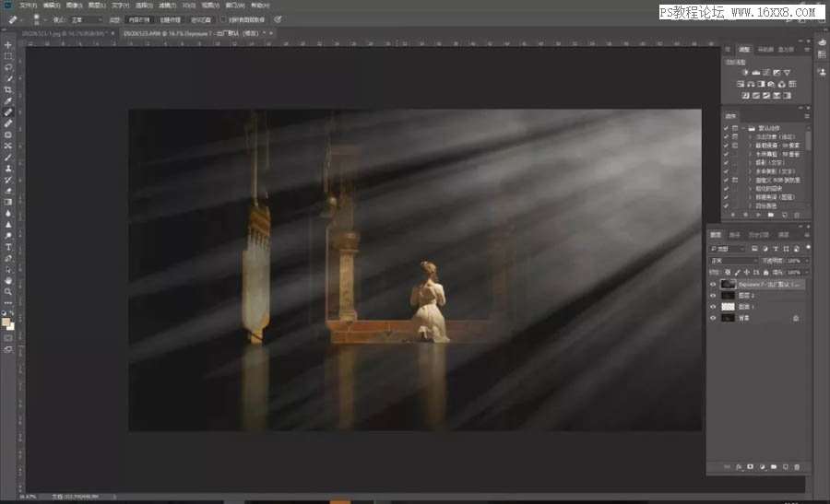The width and height of the screenshot is (830, 504).
Task: Open the healing brush mode dropdown
Action: coord(87,19)
